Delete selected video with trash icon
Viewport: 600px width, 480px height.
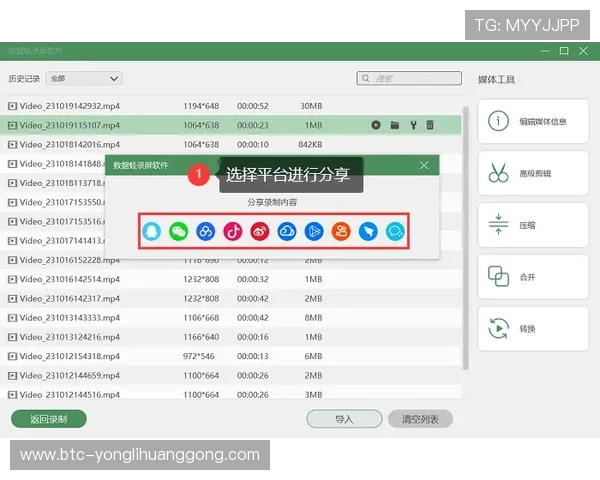tap(430, 125)
